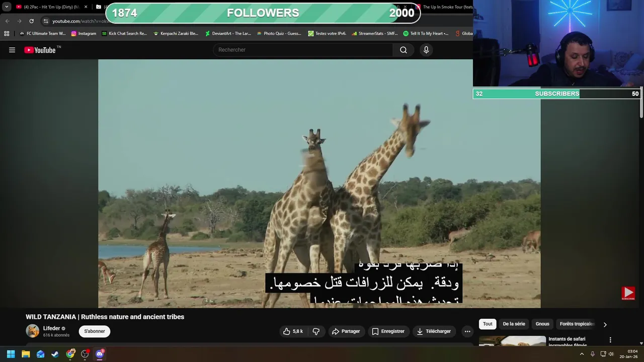
Task: Switch to the 2Pac Hit 'Em Up tab
Action: [49, 7]
